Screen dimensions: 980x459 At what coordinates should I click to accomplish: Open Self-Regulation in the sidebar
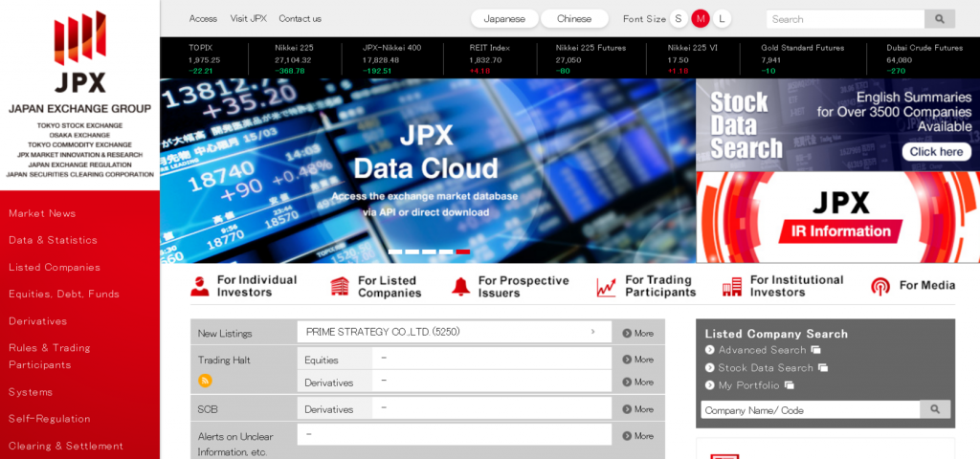[x=50, y=419]
